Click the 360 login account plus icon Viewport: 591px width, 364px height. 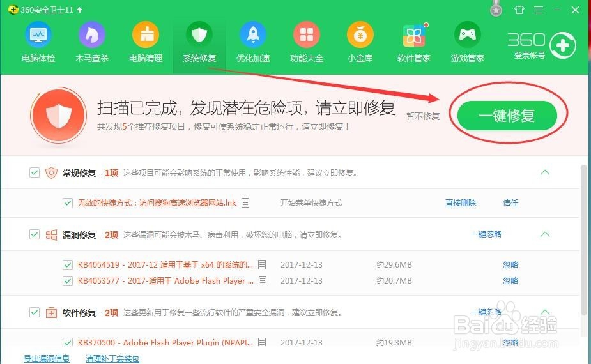click(563, 45)
